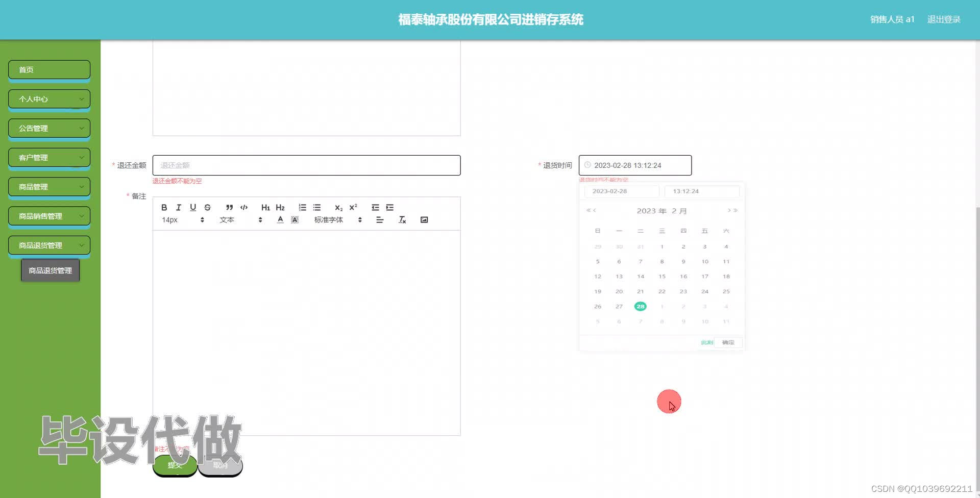This screenshot has width=980, height=498.
Task: Toggle bold formatting in the remarks editor
Action: [x=164, y=207]
